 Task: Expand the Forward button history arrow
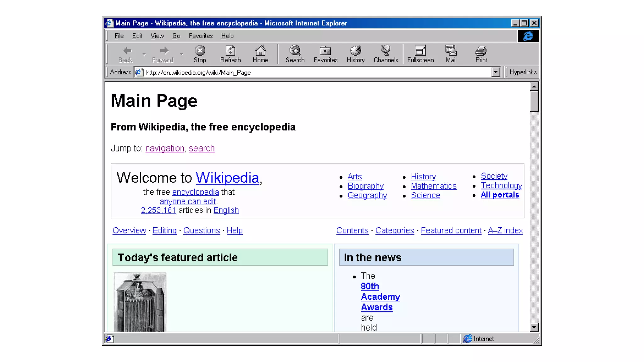click(x=181, y=54)
